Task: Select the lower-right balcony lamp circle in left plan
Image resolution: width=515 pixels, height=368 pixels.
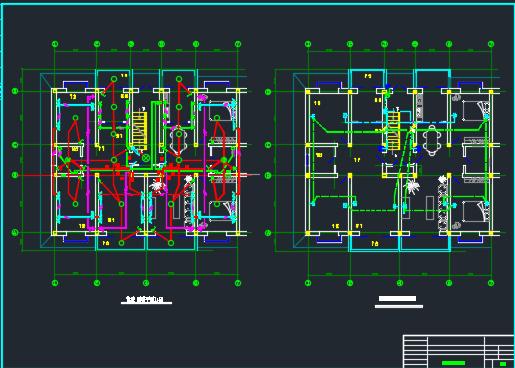Action: (171, 243)
